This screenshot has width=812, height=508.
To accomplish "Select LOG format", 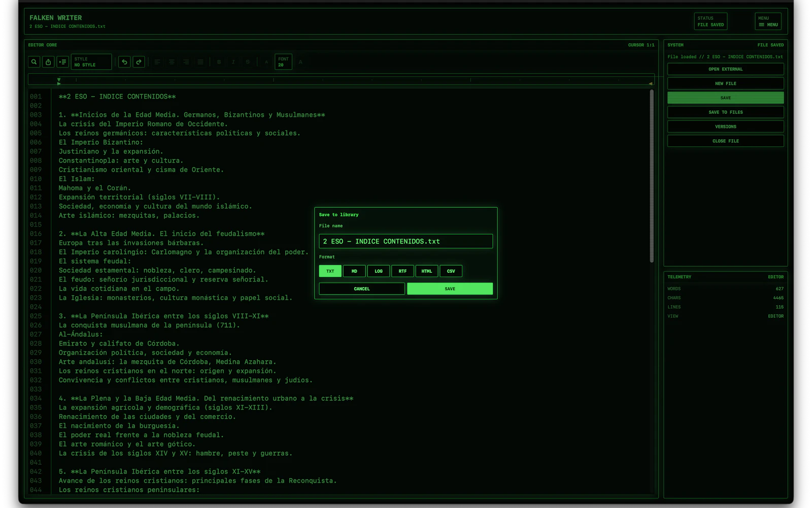I will (379, 271).
